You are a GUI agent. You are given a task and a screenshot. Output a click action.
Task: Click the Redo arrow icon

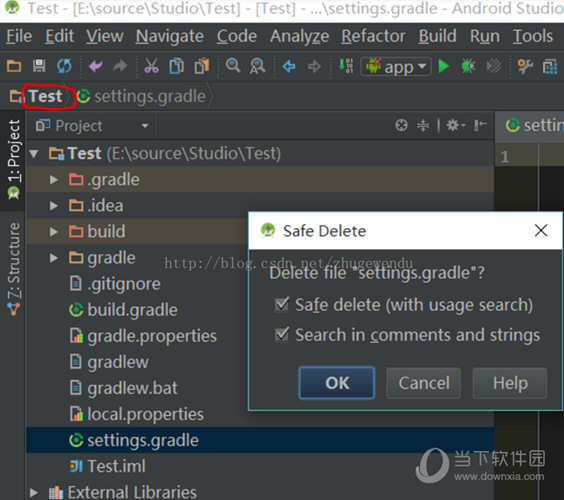[120, 66]
